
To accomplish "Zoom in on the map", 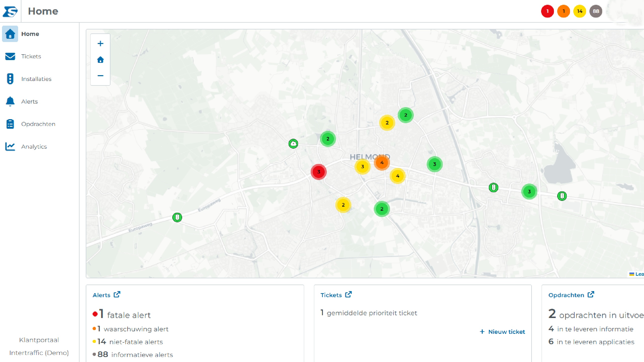I will (x=100, y=43).
